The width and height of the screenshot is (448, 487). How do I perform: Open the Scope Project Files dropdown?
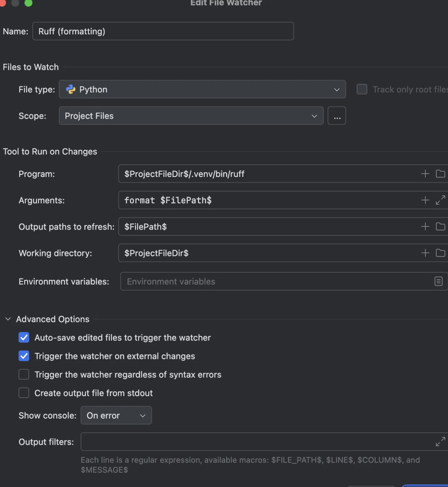pyautogui.click(x=191, y=115)
